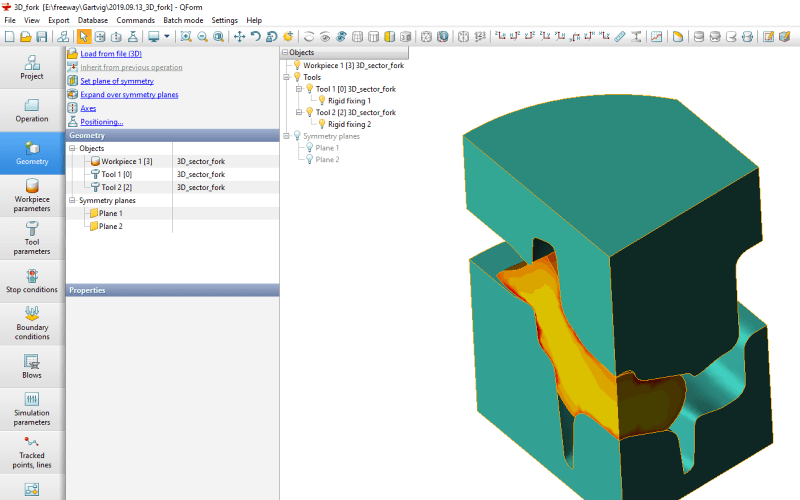Open the Batch mode menu
The image size is (800, 500).
click(x=183, y=20)
